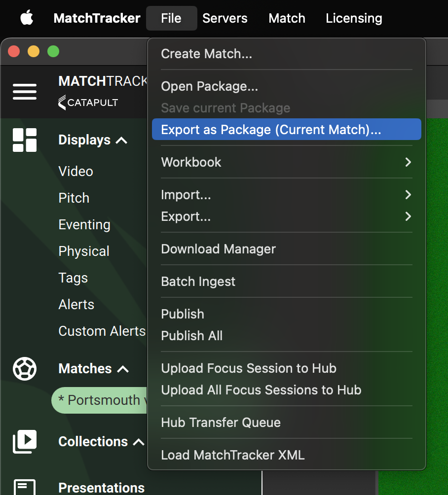Click the yellow minimize window button
This screenshot has height=495, width=448.
click(34, 51)
